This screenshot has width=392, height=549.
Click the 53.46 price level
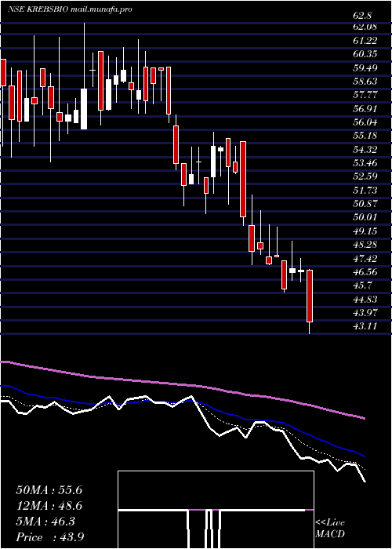point(365,163)
